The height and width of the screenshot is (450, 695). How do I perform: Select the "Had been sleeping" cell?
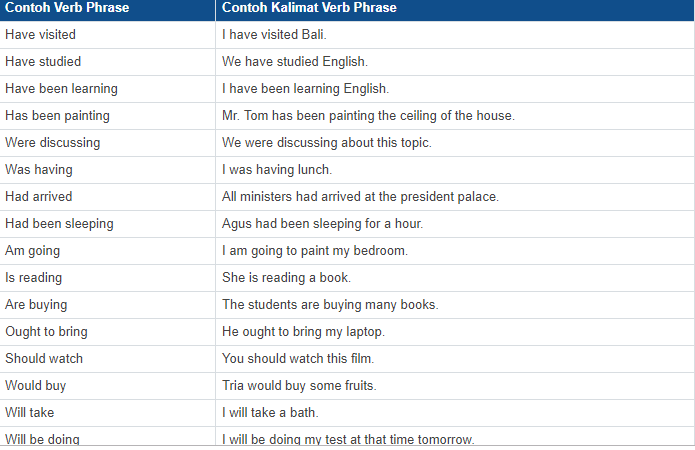click(59, 223)
